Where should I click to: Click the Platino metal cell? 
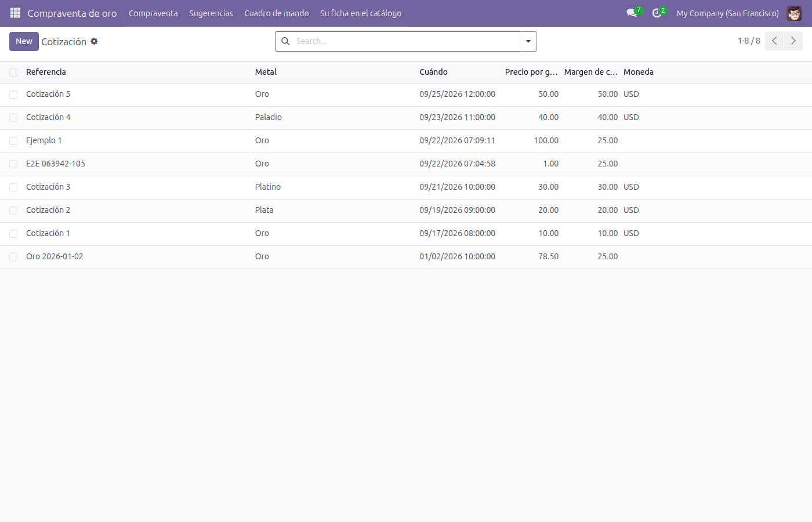268,187
